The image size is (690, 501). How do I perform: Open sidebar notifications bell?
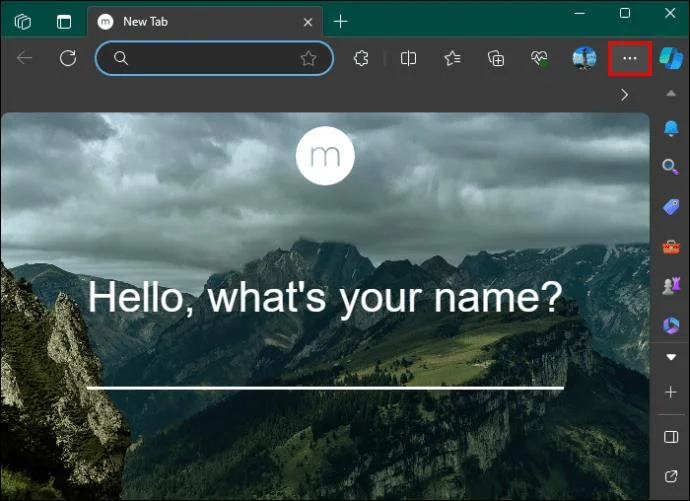tap(671, 128)
